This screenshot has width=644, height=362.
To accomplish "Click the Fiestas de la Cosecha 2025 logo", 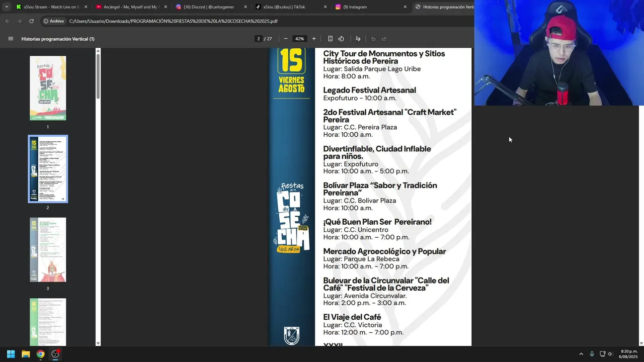I will point(291,217).
